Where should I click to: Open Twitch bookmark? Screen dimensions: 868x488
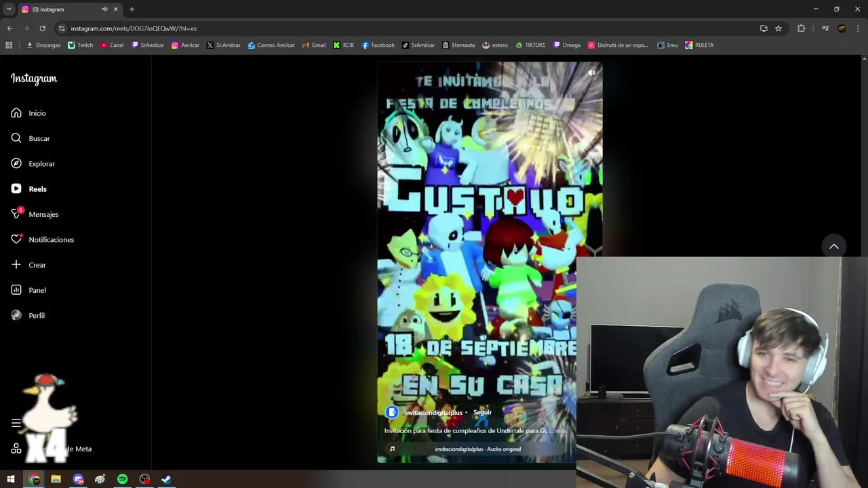[81, 45]
